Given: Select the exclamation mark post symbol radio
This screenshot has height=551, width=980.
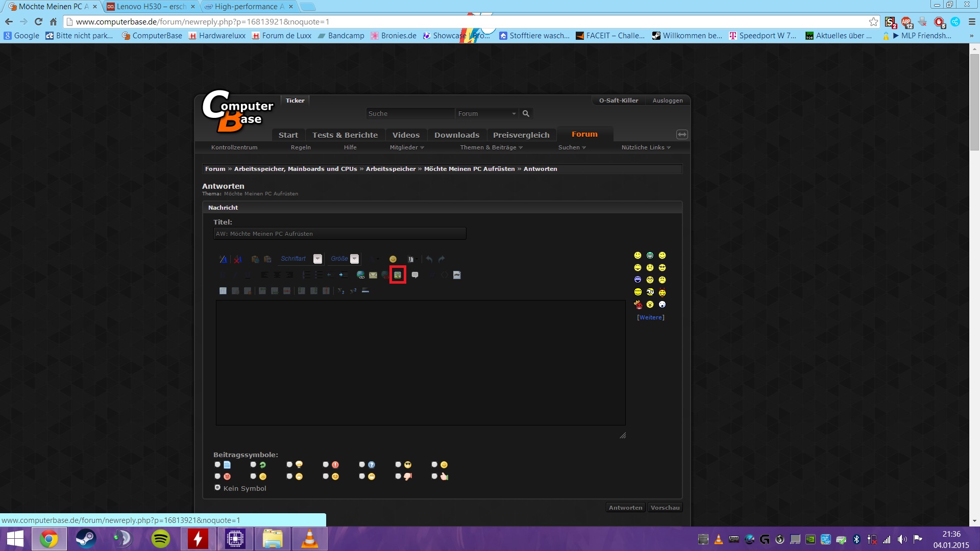Looking at the screenshot, I should pyautogui.click(x=326, y=465).
